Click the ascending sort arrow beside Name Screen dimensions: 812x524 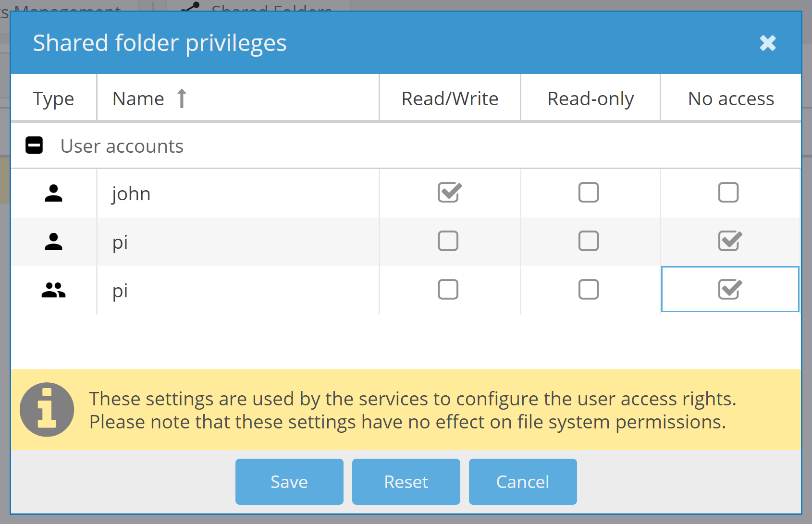(181, 97)
